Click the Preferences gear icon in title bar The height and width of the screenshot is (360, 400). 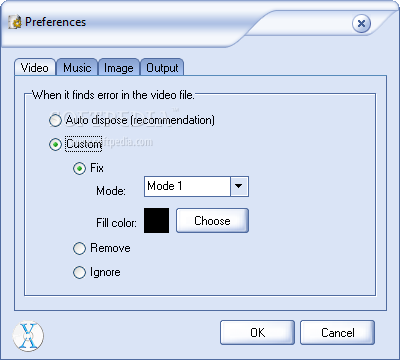tap(15, 22)
